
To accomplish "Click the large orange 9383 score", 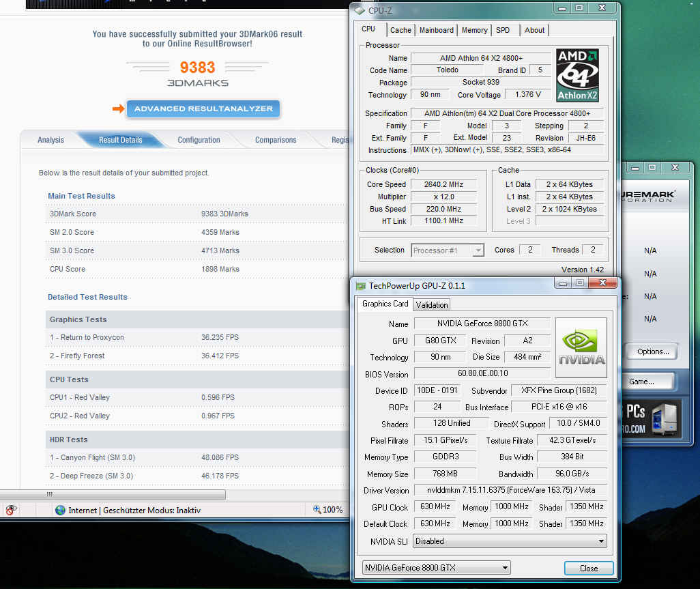I will tap(197, 68).
